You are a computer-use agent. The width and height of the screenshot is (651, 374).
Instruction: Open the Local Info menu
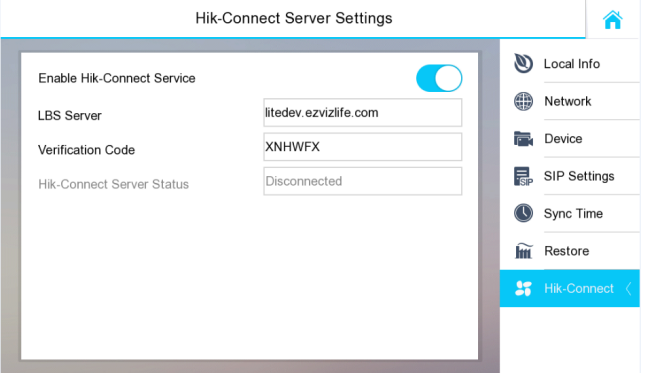tap(572, 64)
